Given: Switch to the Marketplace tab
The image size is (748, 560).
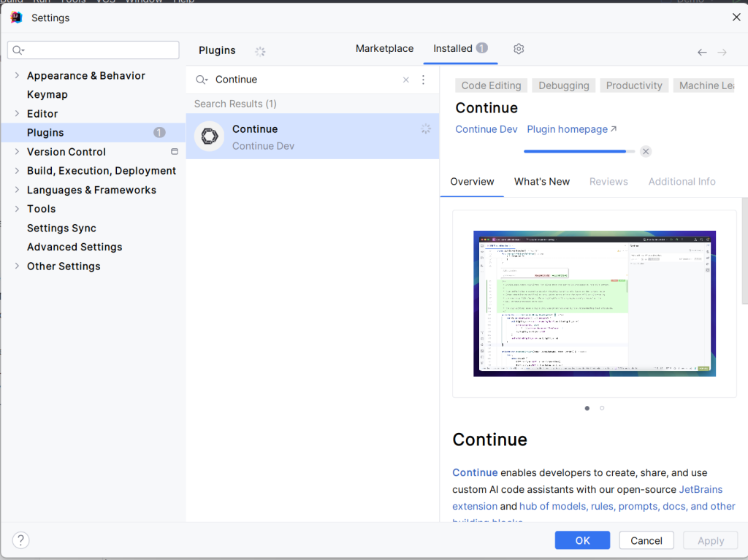Looking at the screenshot, I should click(384, 48).
